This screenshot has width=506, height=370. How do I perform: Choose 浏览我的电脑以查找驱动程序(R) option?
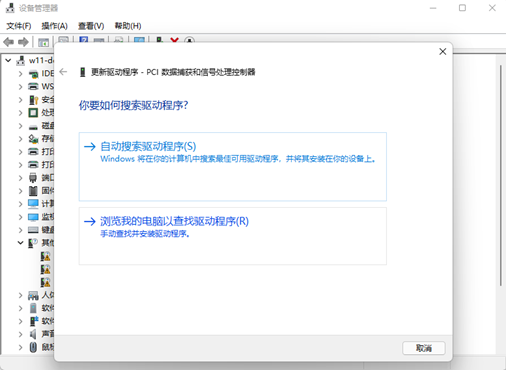[x=233, y=236]
